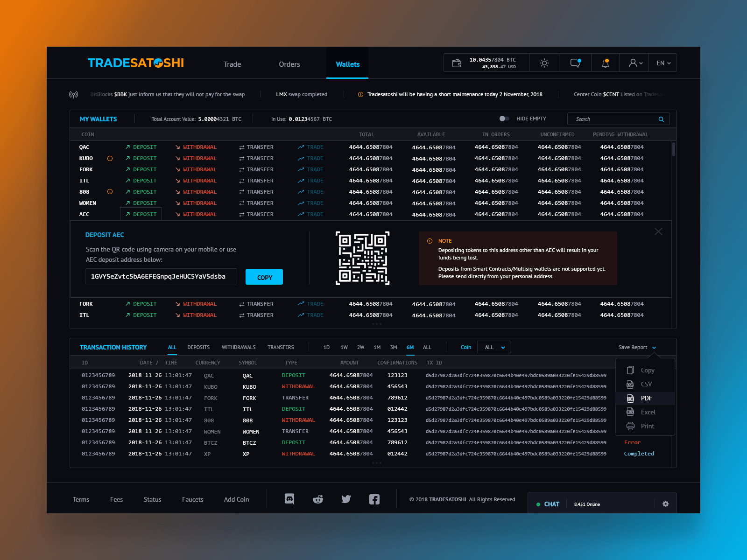Viewport: 747px width, 560px height.
Task: Open the Facebook icon in footer
Action: pos(374,499)
